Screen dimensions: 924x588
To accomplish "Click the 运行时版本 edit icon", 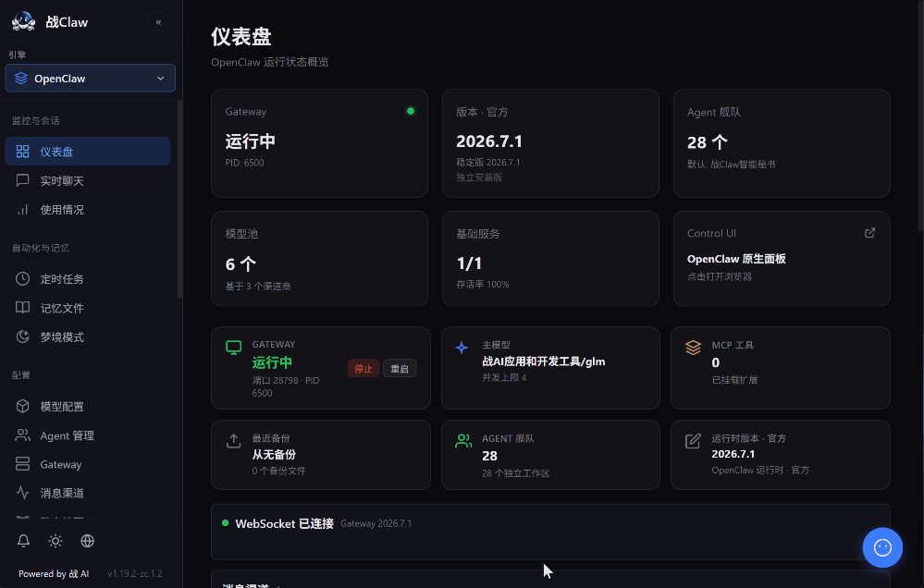I will 693,441.
